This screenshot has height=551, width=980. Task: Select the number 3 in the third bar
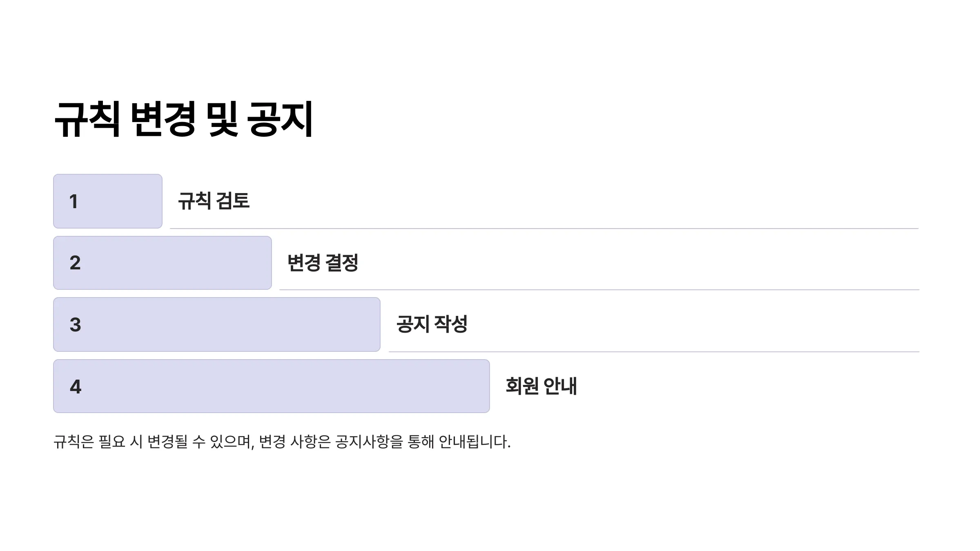(x=75, y=325)
